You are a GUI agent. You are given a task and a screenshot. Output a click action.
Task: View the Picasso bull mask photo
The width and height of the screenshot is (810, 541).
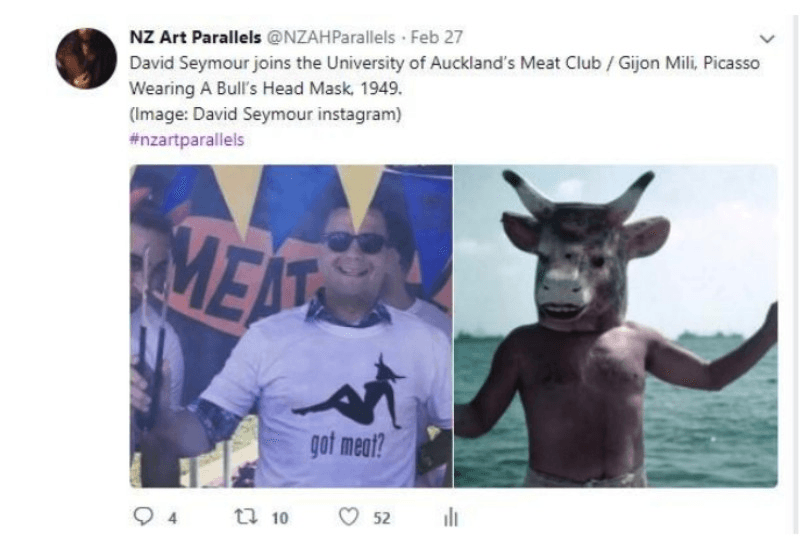click(616, 326)
